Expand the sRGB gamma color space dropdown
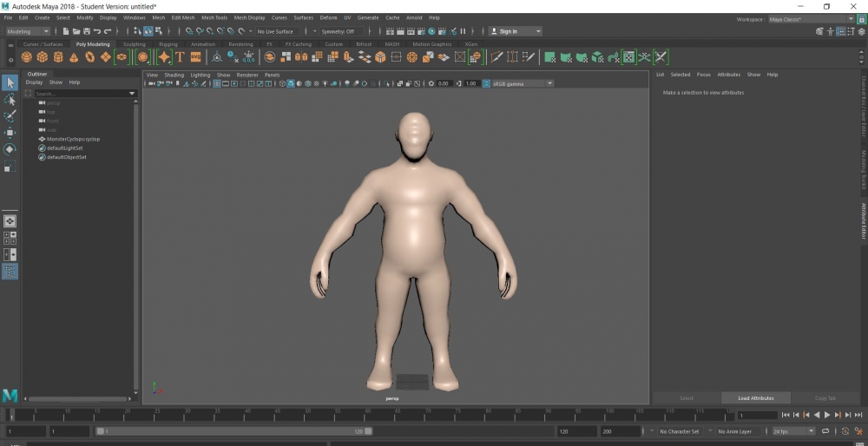This screenshot has height=446, width=868. tap(519, 83)
